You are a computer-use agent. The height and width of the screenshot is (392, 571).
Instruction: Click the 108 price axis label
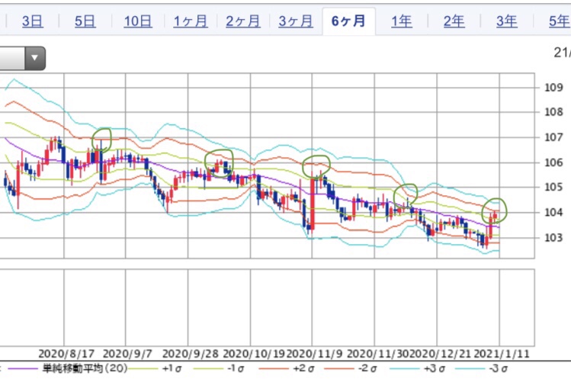click(553, 112)
